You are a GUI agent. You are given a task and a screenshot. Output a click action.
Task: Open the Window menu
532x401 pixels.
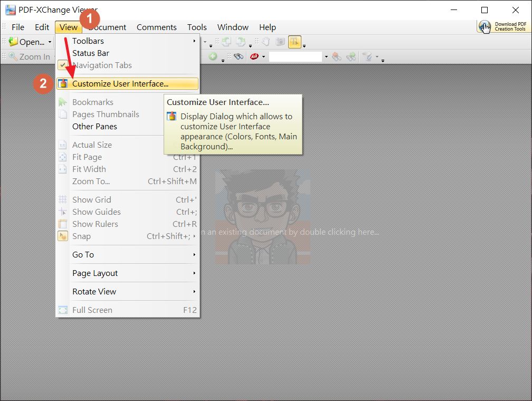[233, 27]
